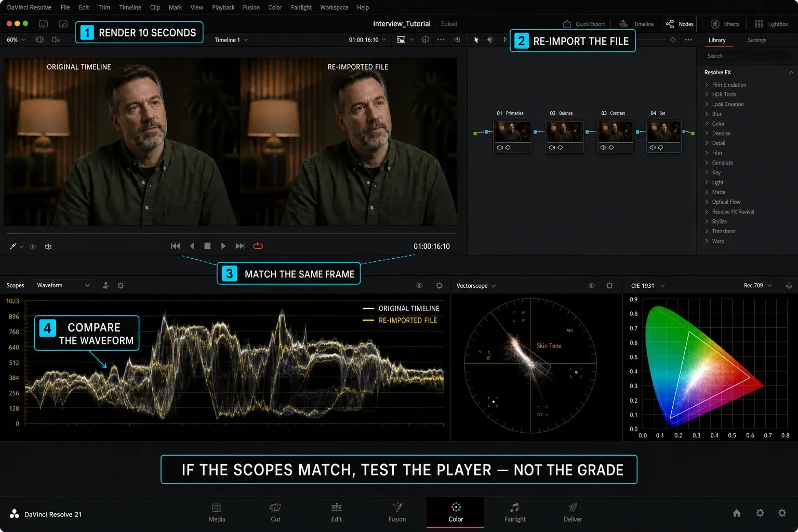Click the Quick Export label

[x=590, y=24]
